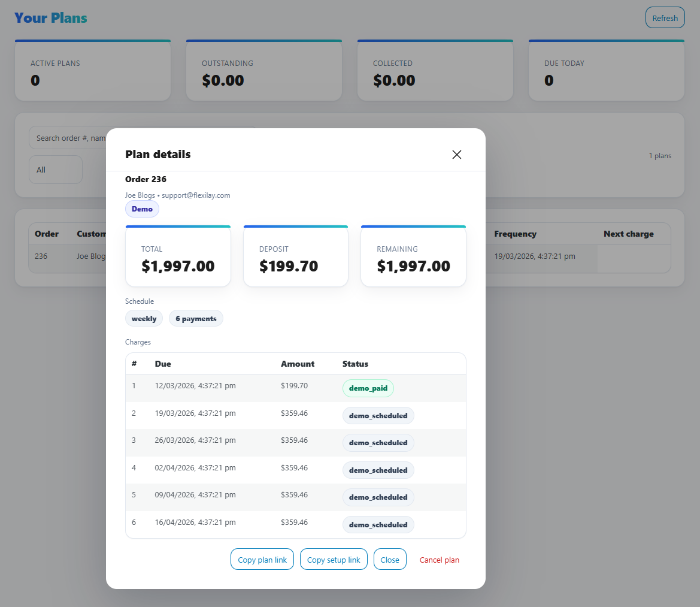Close the Plan details dialog with X

(x=456, y=155)
